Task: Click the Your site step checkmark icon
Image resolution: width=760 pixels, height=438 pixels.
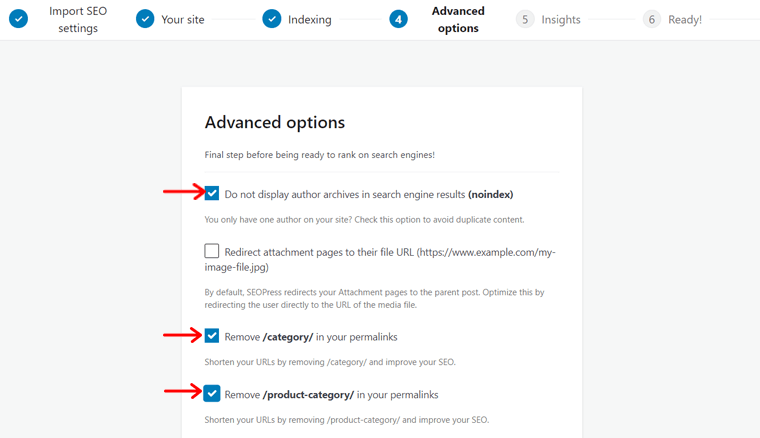Action: coord(145,19)
